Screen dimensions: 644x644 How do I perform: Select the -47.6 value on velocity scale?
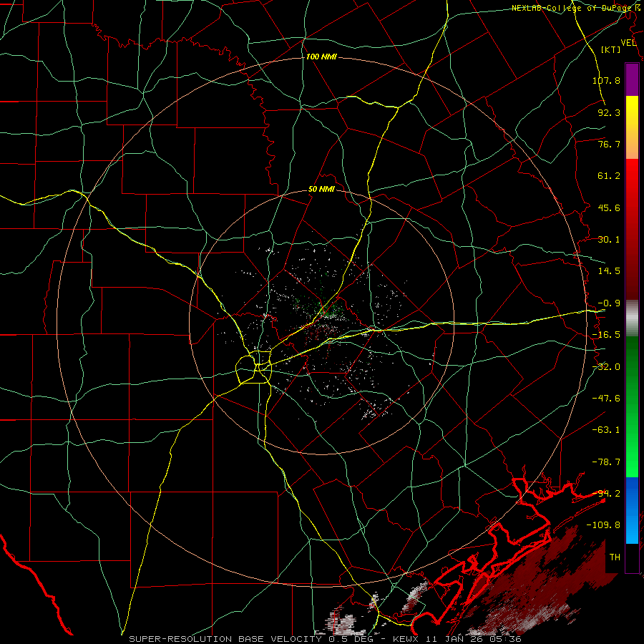[x=606, y=398]
